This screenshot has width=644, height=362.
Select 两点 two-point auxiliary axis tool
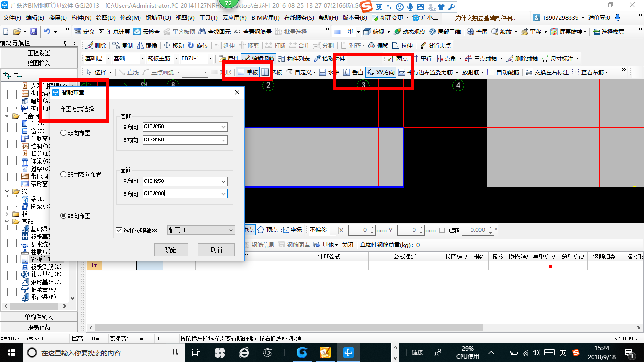coord(397,58)
